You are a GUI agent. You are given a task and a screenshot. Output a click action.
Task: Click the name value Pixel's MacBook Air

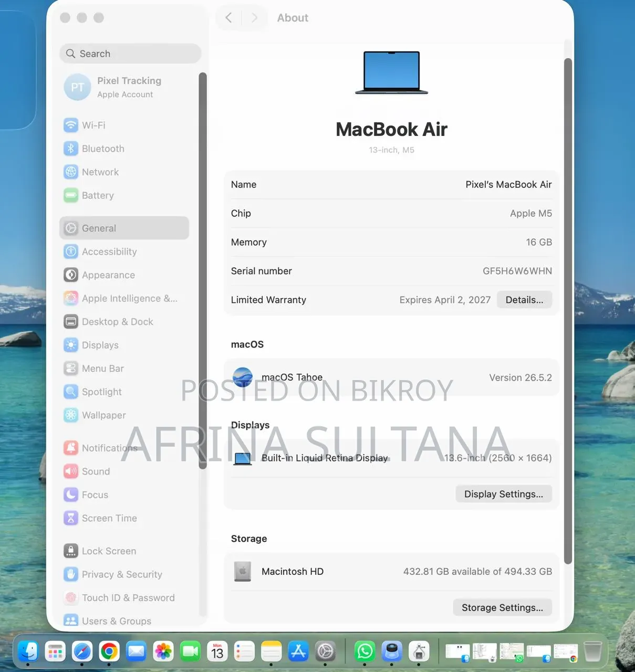point(508,185)
